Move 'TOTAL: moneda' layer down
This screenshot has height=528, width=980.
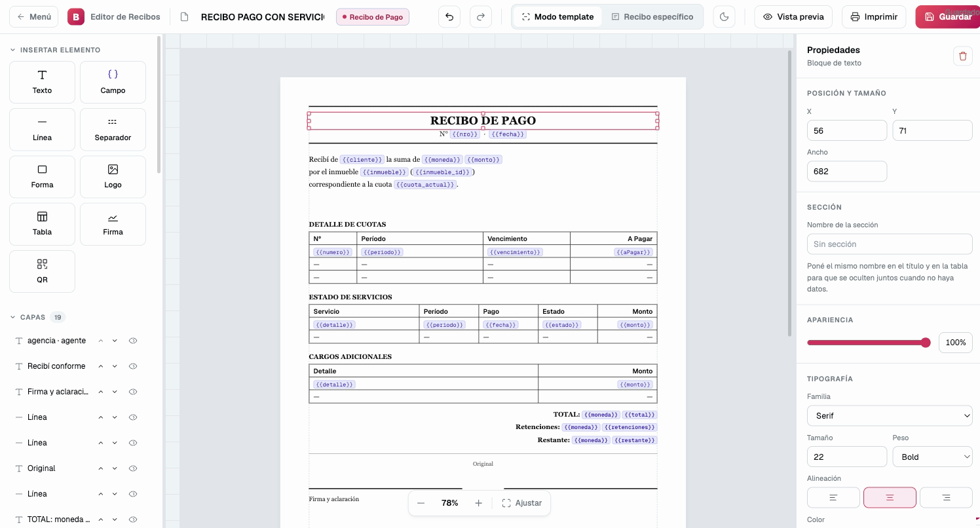(x=115, y=519)
